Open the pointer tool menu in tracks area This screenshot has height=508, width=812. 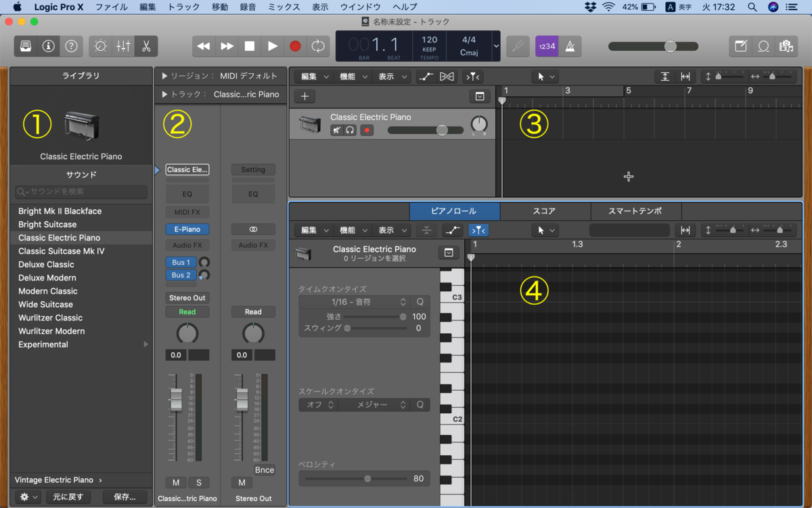pos(545,77)
